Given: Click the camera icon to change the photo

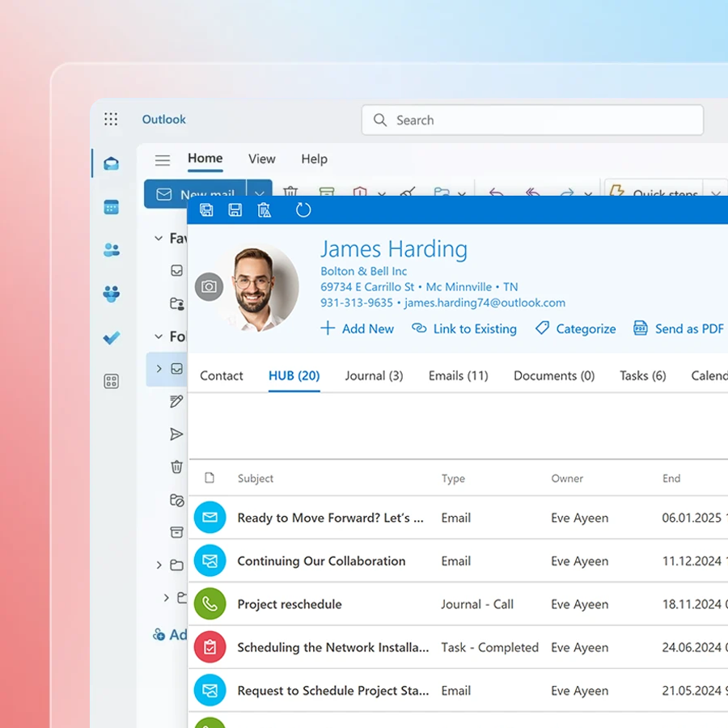Looking at the screenshot, I should point(209,286).
